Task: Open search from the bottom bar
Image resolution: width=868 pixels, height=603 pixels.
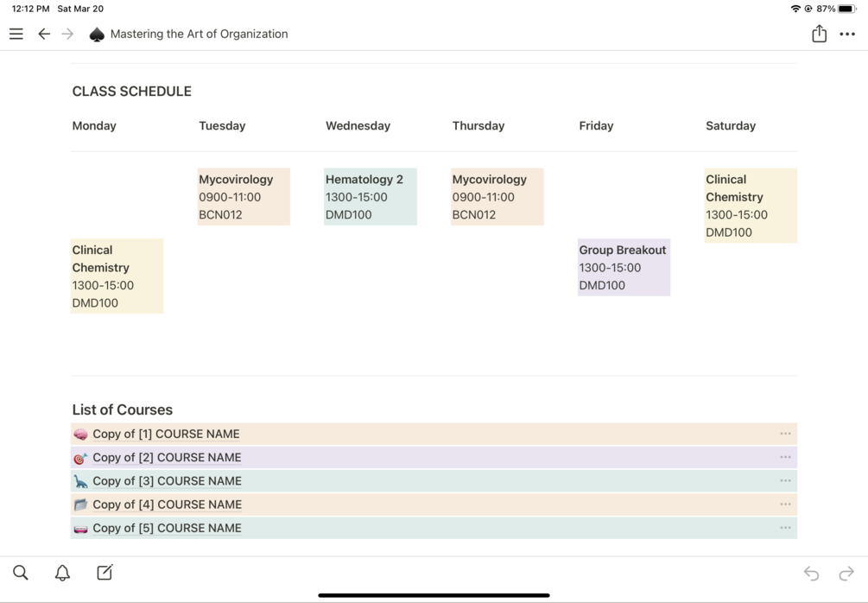Action: pos(21,572)
